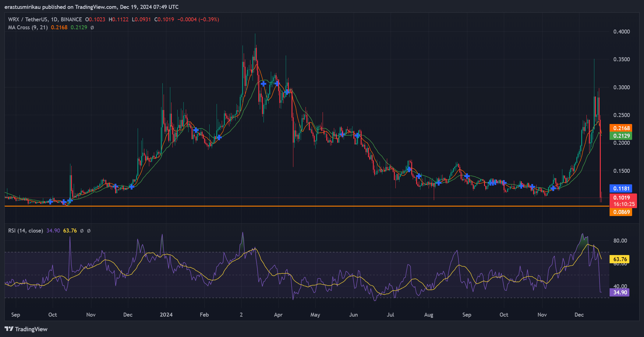Select the RSI (14, close) indicator legend
Viewport: 644px width, 337px height.
(x=26, y=231)
